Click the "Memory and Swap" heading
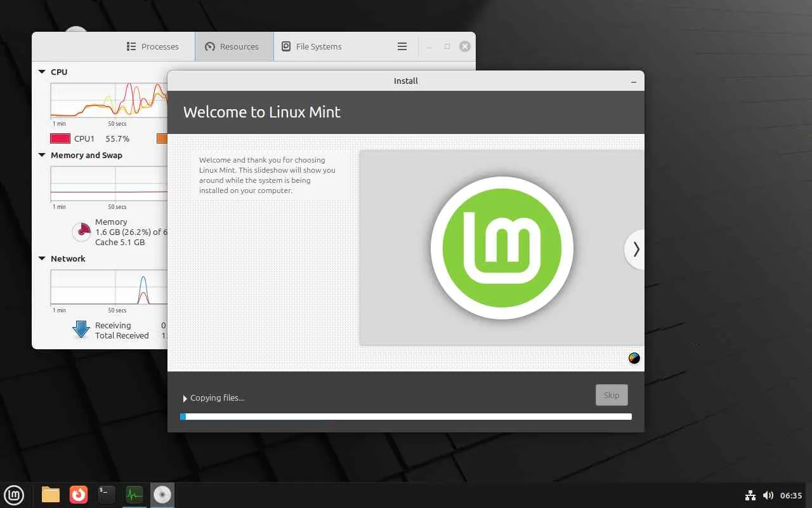812x508 pixels. pyautogui.click(x=86, y=156)
